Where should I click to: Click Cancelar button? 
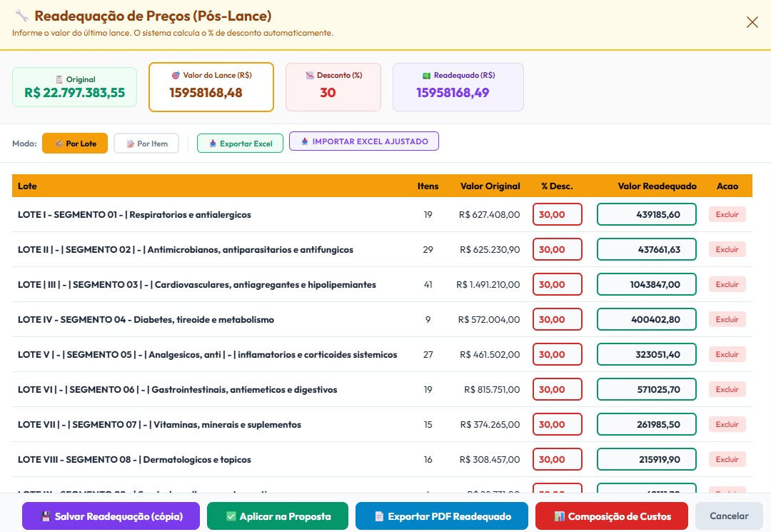(x=729, y=516)
